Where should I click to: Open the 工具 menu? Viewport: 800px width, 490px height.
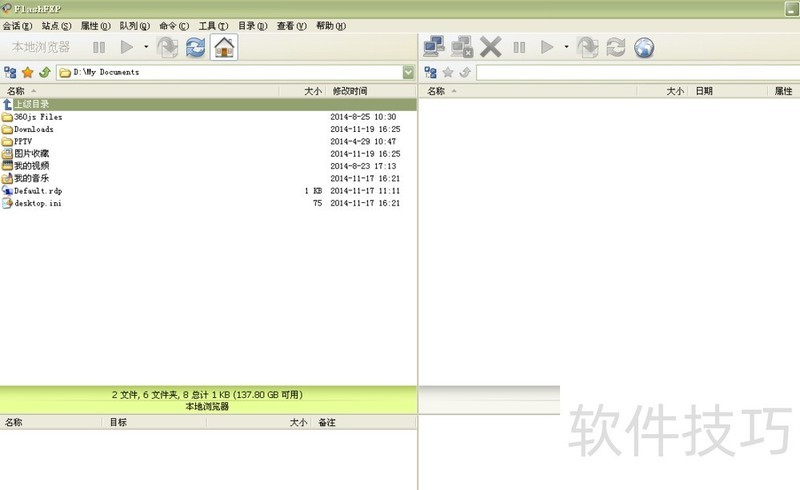(x=213, y=26)
